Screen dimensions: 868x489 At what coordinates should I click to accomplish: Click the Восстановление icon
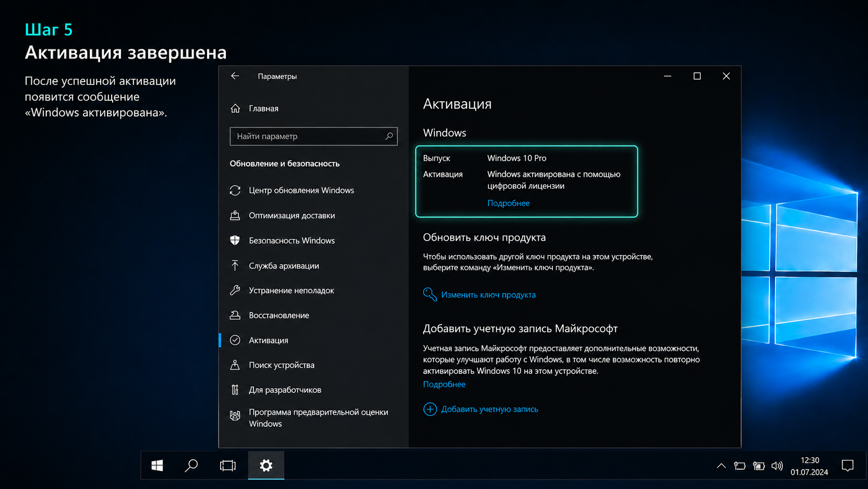click(x=235, y=315)
